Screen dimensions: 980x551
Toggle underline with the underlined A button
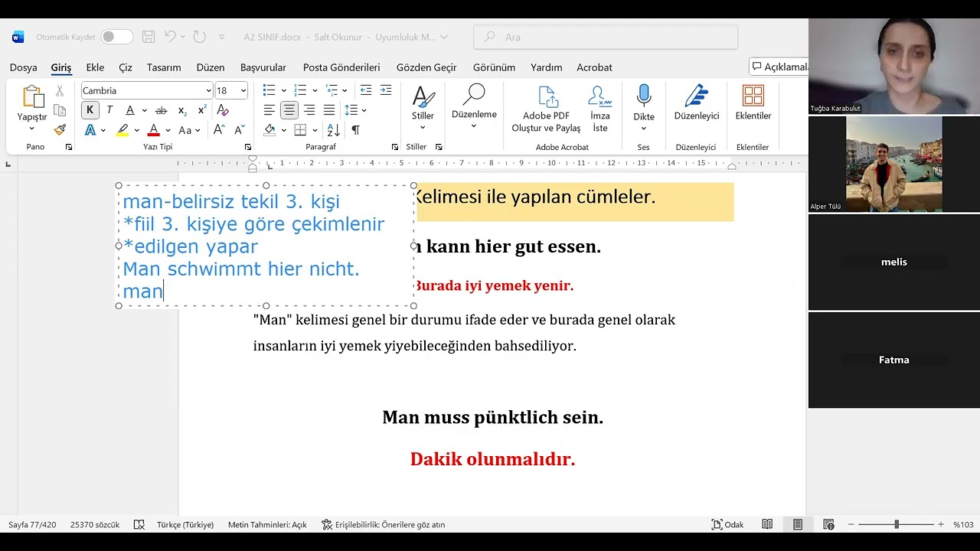(130, 110)
